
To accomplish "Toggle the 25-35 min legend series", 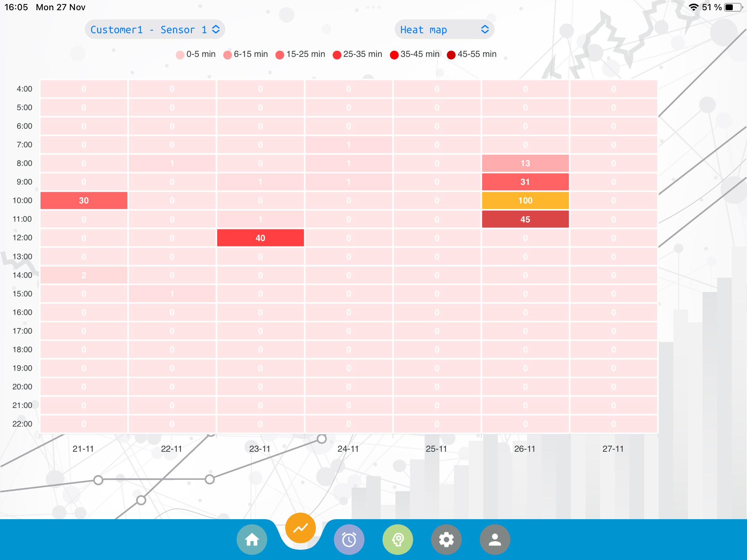I will [x=357, y=54].
